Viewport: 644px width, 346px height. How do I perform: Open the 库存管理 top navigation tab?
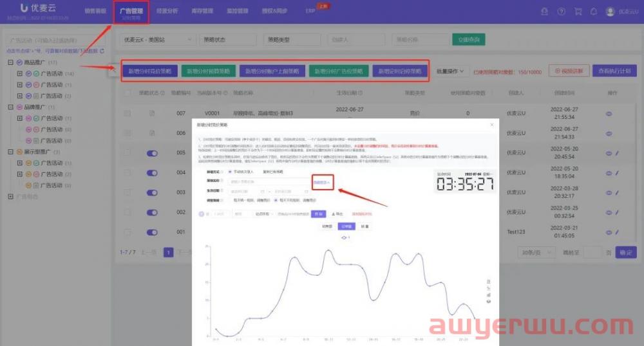click(x=202, y=11)
